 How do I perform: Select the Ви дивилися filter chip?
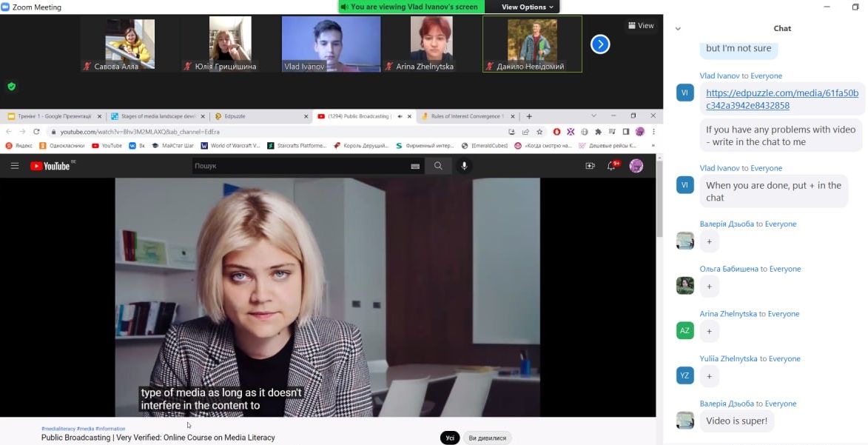click(x=487, y=438)
